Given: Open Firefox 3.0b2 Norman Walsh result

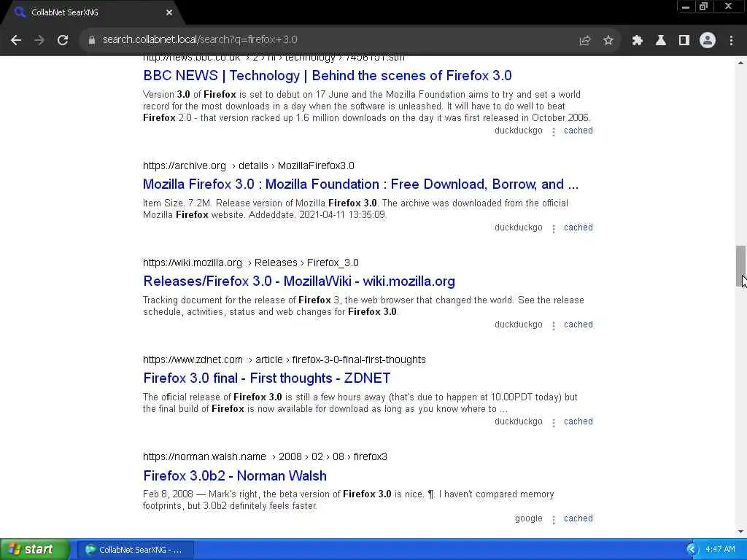Looking at the screenshot, I should pyautogui.click(x=235, y=475).
